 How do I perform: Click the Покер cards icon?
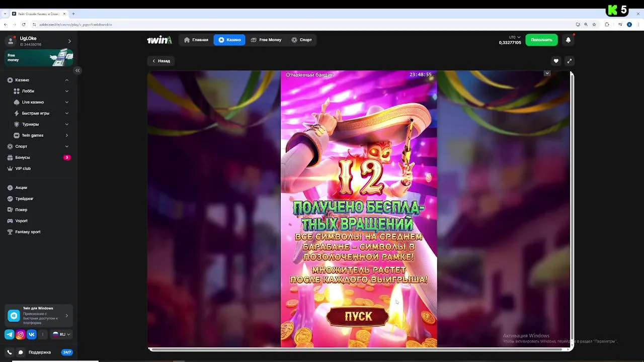point(10,210)
